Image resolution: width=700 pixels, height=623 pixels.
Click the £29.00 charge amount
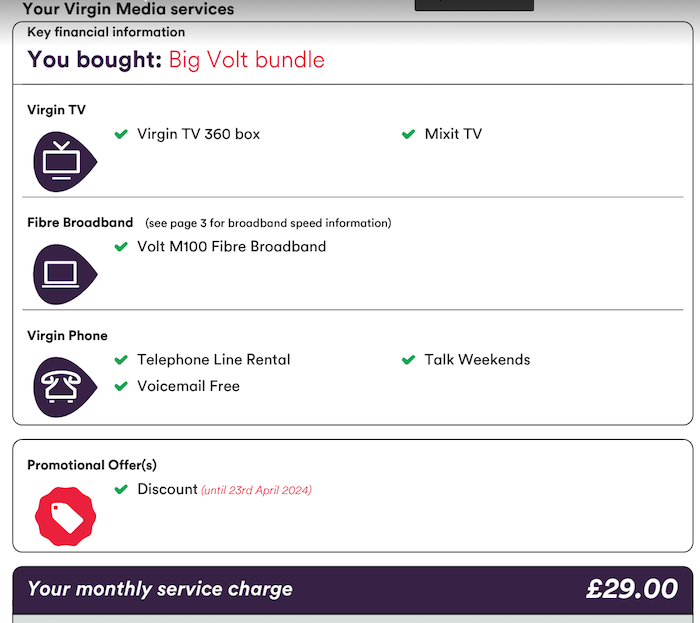coord(632,589)
